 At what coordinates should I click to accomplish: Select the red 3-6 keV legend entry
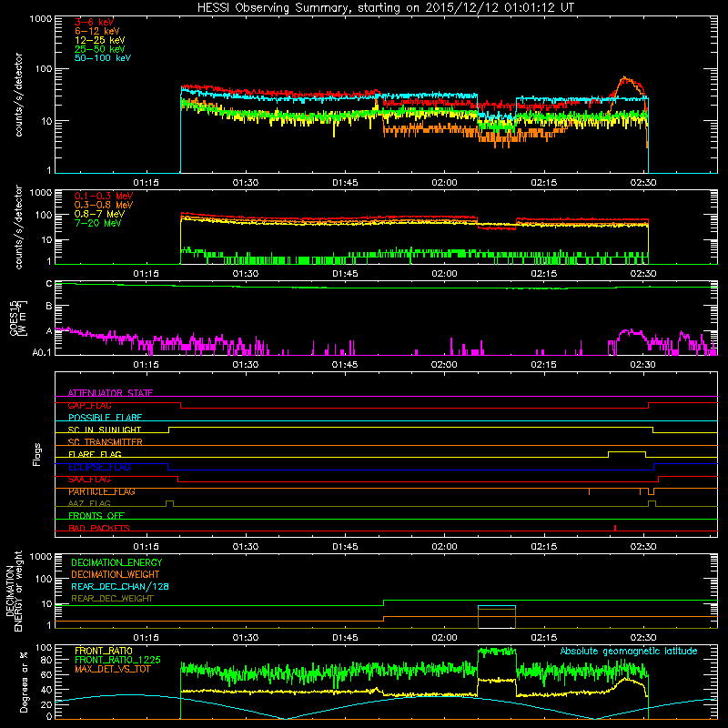click(95, 22)
